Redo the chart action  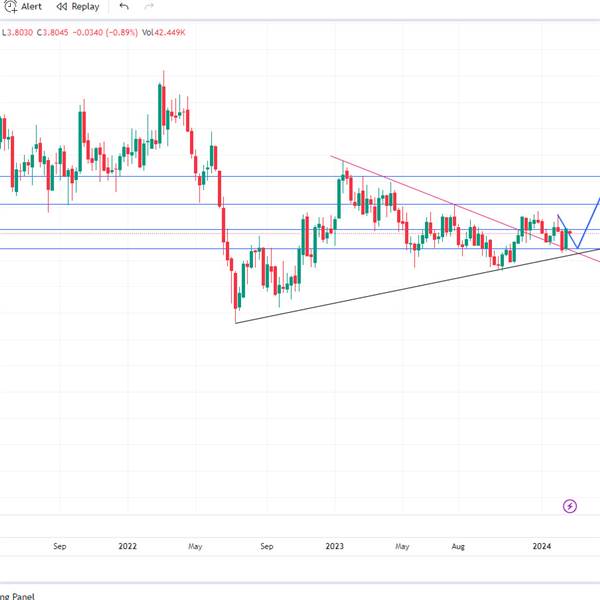[x=149, y=6]
